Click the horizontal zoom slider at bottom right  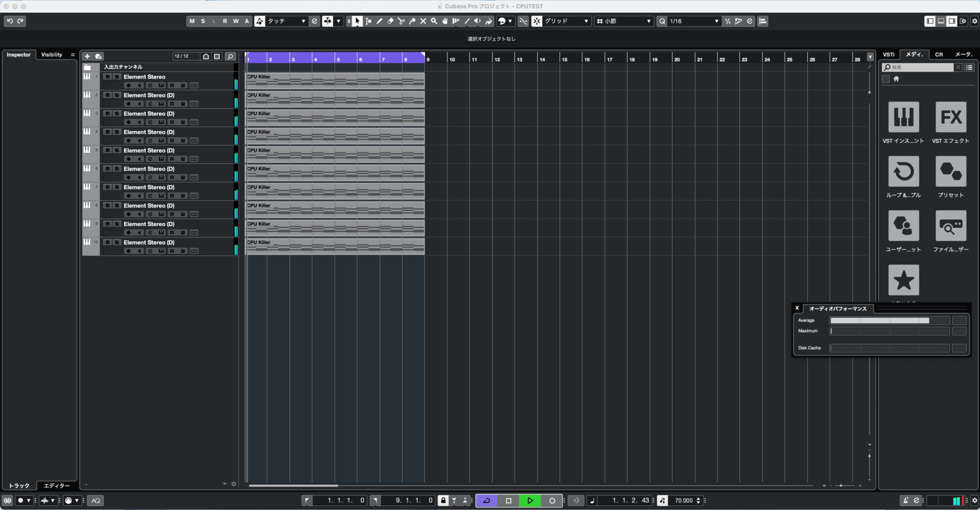pos(841,486)
